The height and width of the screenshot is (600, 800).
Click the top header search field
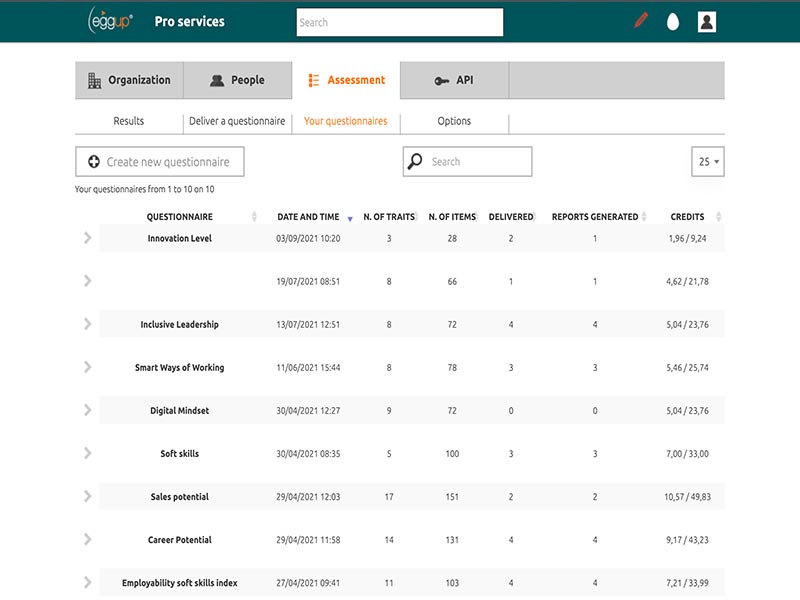pyautogui.click(x=399, y=22)
